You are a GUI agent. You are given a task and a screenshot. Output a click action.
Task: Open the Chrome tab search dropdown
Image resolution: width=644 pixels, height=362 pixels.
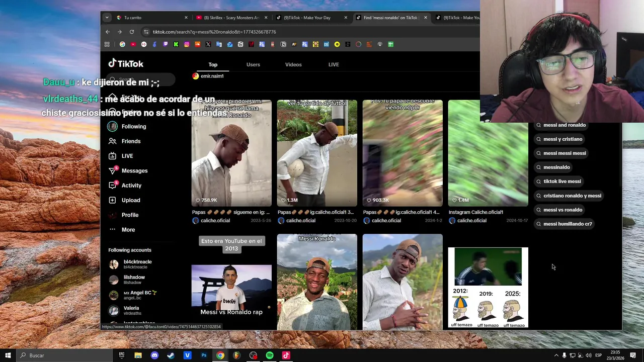[107, 18]
